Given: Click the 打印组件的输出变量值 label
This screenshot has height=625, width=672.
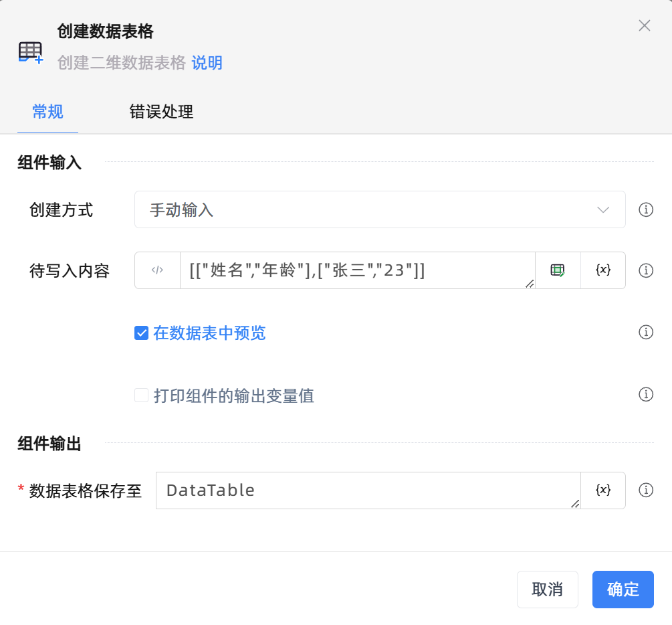Looking at the screenshot, I should click(233, 395).
